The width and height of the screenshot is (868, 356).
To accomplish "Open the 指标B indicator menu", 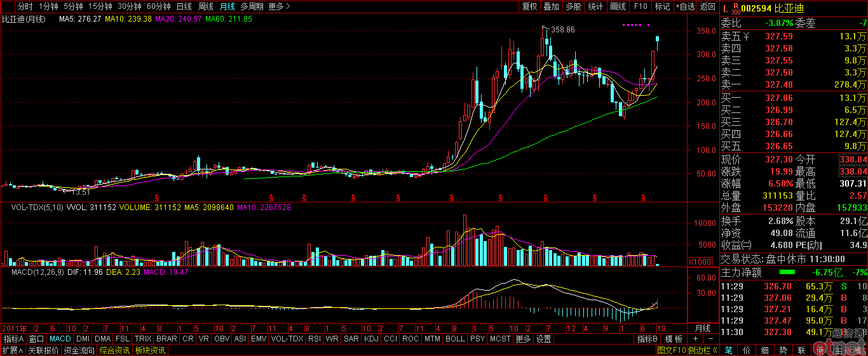I will (648, 339).
